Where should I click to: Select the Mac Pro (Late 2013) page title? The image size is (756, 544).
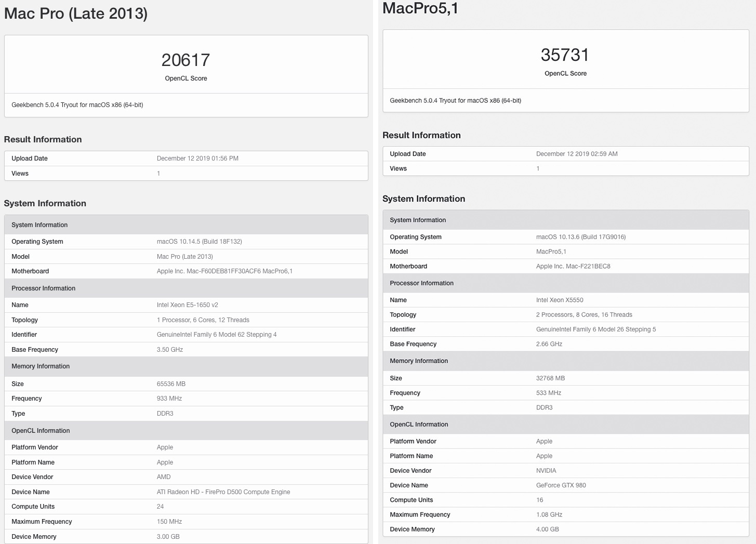[76, 13]
